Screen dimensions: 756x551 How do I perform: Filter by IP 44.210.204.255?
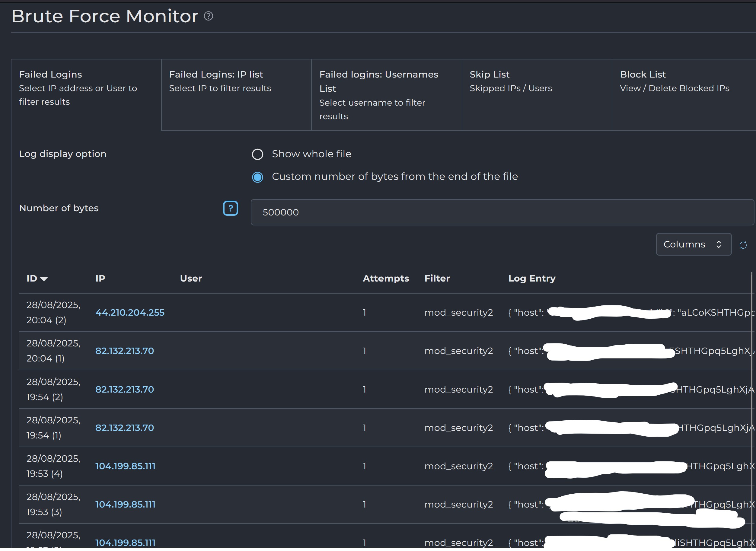click(130, 313)
